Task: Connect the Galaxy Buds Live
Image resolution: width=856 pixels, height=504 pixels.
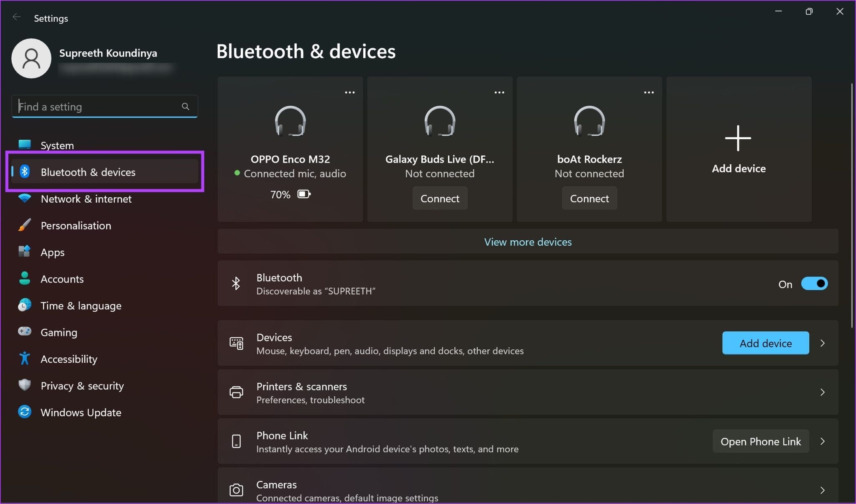Action: pos(440,199)
